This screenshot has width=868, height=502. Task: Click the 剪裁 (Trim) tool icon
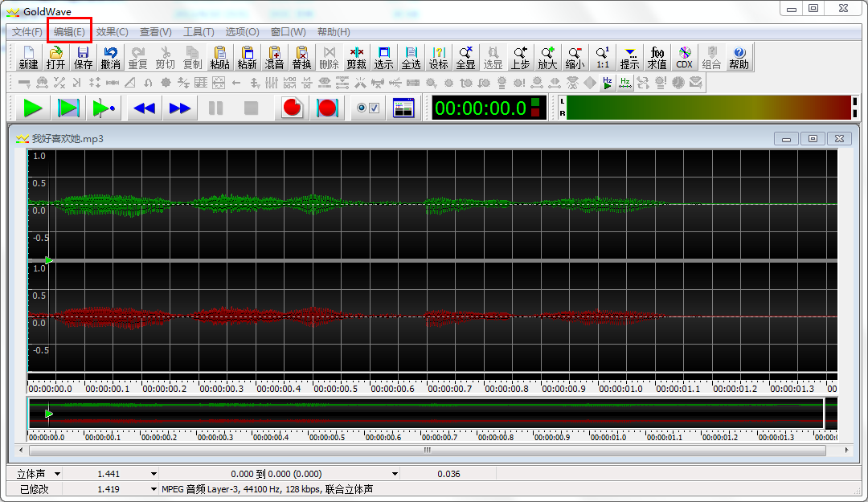(356, 57)
